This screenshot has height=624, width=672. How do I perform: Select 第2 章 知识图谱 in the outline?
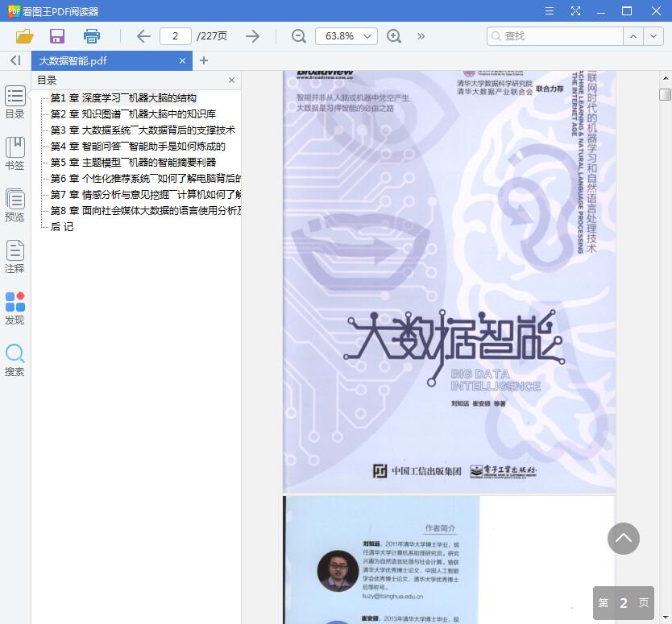pyautogui.click(x=133, y=114)
